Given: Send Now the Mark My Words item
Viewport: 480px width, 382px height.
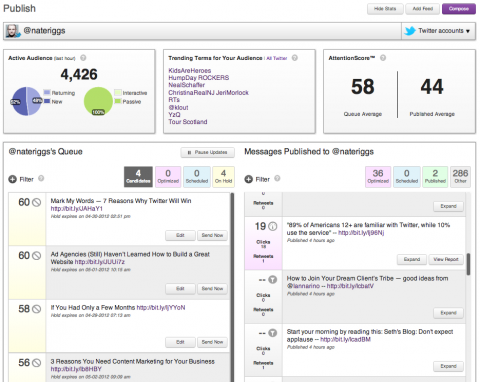Looking at the screenshot, I should [212, 235].
